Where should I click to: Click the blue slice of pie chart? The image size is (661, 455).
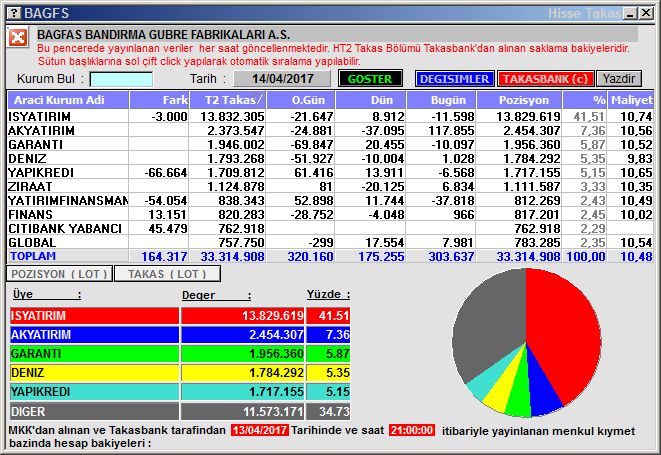[542, 390]
